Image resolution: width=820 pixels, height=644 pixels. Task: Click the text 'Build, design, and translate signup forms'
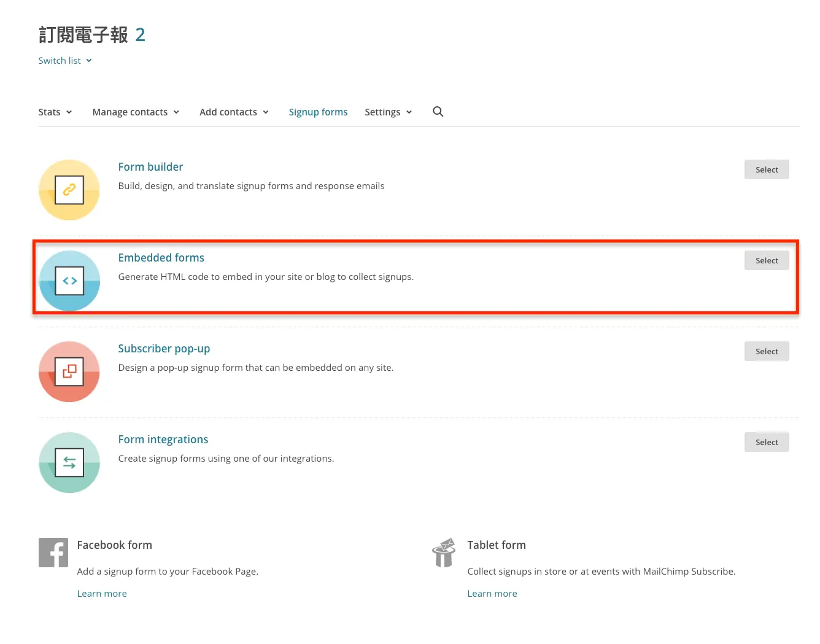[206, 186]
